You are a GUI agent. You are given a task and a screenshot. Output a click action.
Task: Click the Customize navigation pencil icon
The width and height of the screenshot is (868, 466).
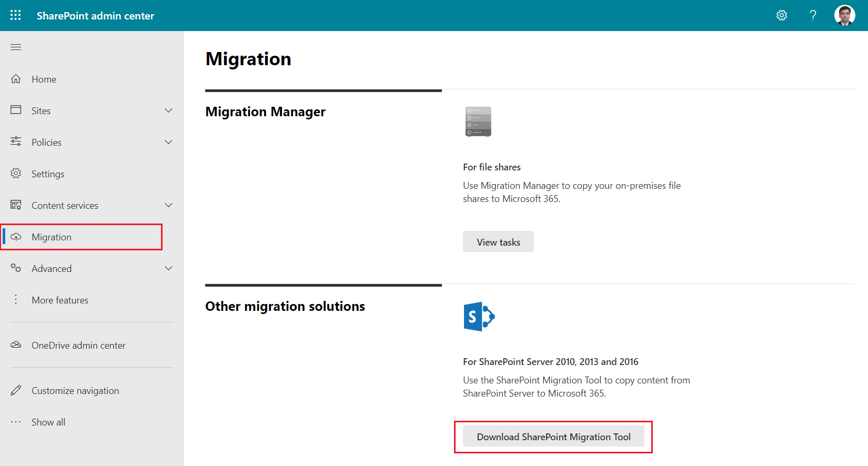point(16,390)
